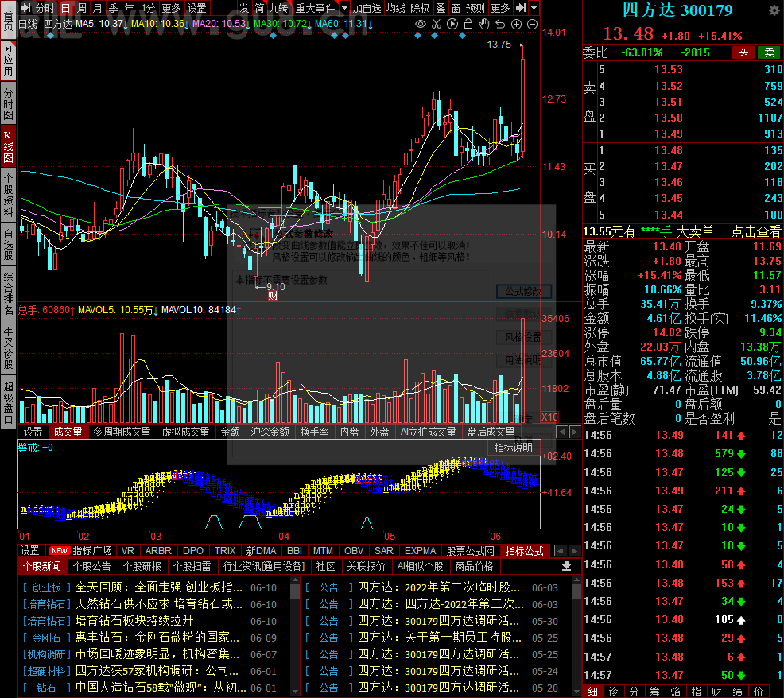
Task: Open the 指标广场 tab
Action: [x=81, y=550]
